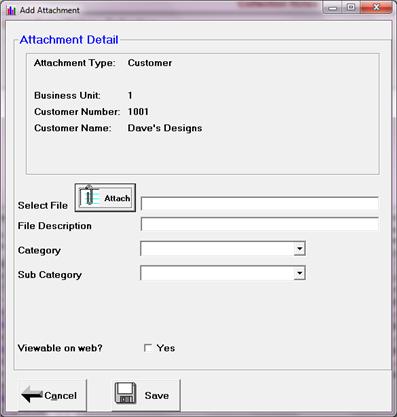This screenshot has height=417, width=397.
Task: Close the Add Attachment window
Action: (376, 7)
